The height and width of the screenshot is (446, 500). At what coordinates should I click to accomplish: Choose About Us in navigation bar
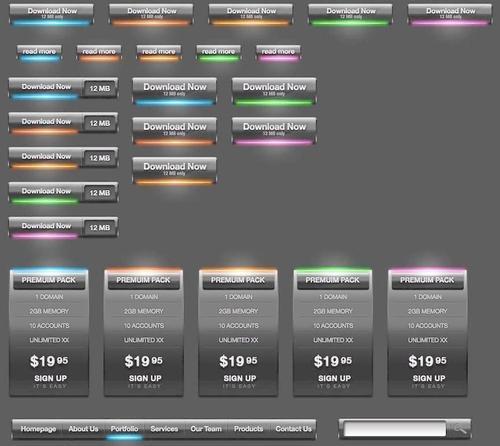tap(83, 429)
